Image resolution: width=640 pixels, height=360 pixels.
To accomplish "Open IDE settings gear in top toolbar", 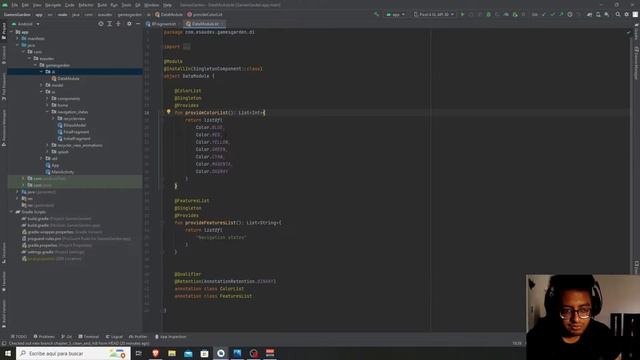I will click(x=627, y=14).
